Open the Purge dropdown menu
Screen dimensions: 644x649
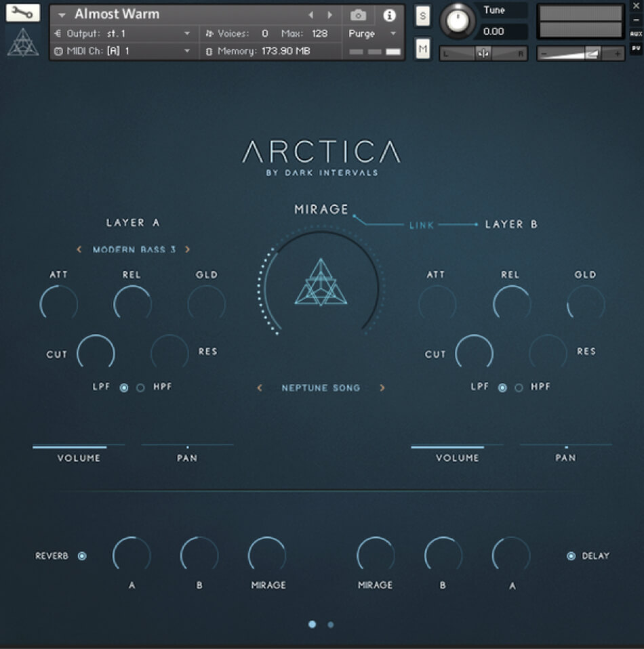[x=373, y=33]
